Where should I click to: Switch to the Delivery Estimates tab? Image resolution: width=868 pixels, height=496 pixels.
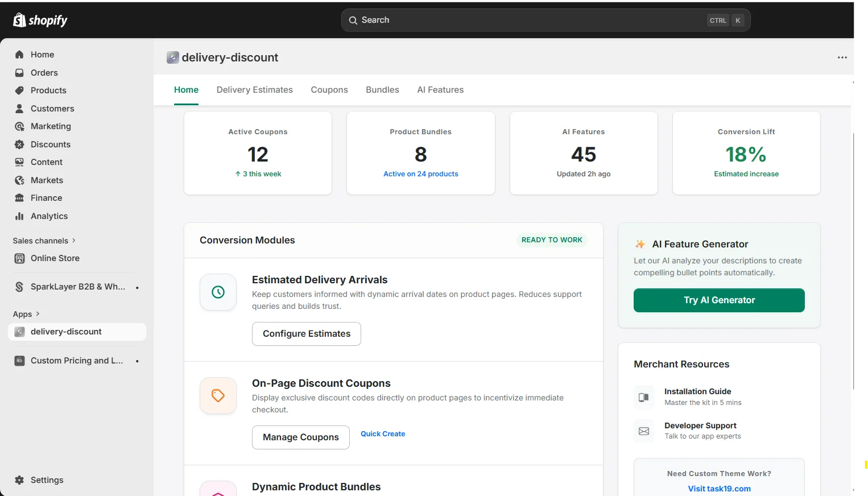pyautogui.click(x=254, y=90)
